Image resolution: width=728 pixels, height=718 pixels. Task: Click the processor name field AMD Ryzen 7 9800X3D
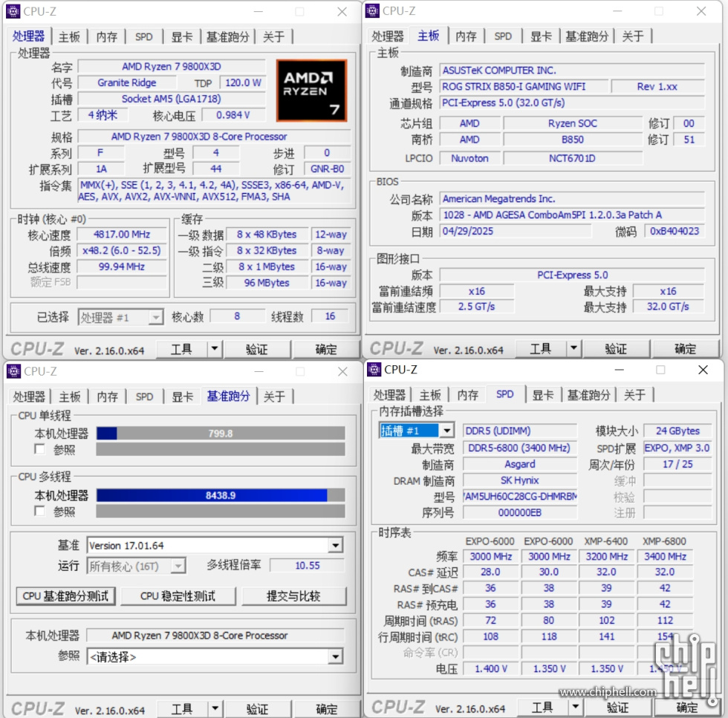coord(172,66)
